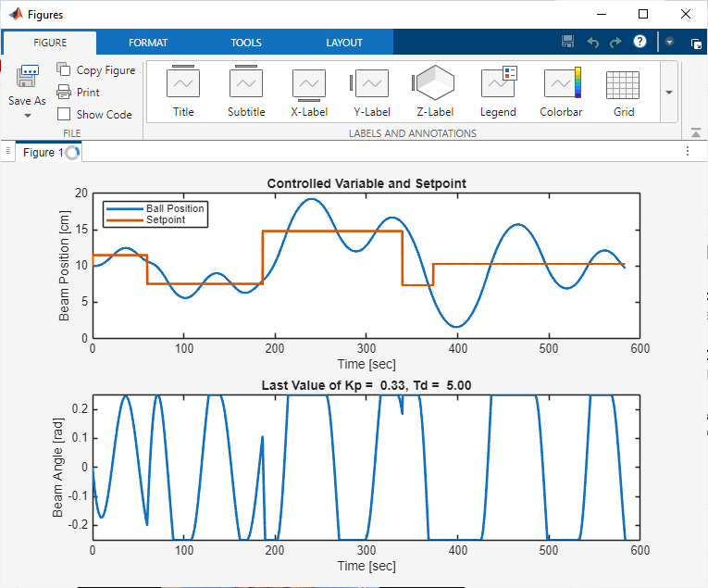Viewport: 708px width, 588px height.
Task: Enable the Show Code checkbox
Action: click(x=64, y=115)
